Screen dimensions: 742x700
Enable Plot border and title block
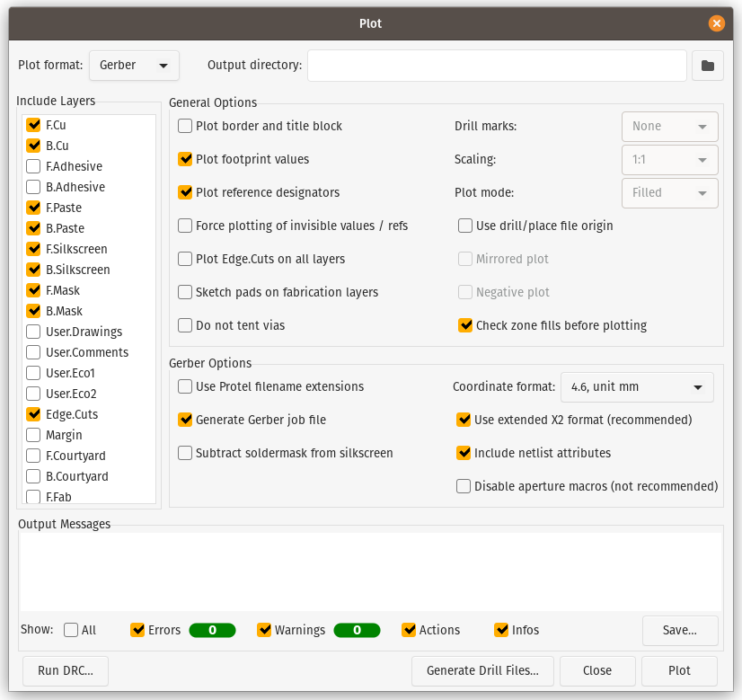186,127
